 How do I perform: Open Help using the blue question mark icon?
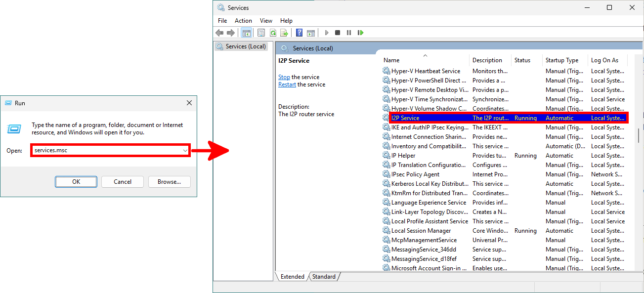[x=299, y=32]
